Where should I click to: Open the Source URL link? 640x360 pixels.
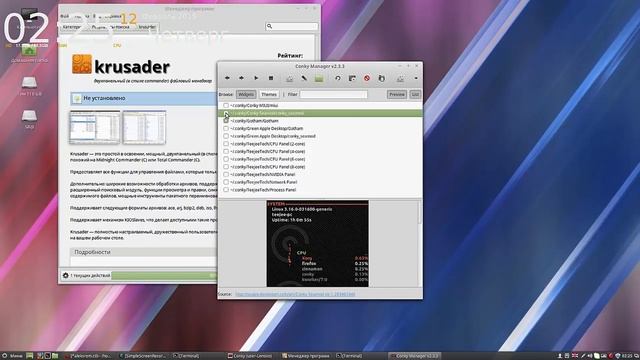click(x=295, y=294)
